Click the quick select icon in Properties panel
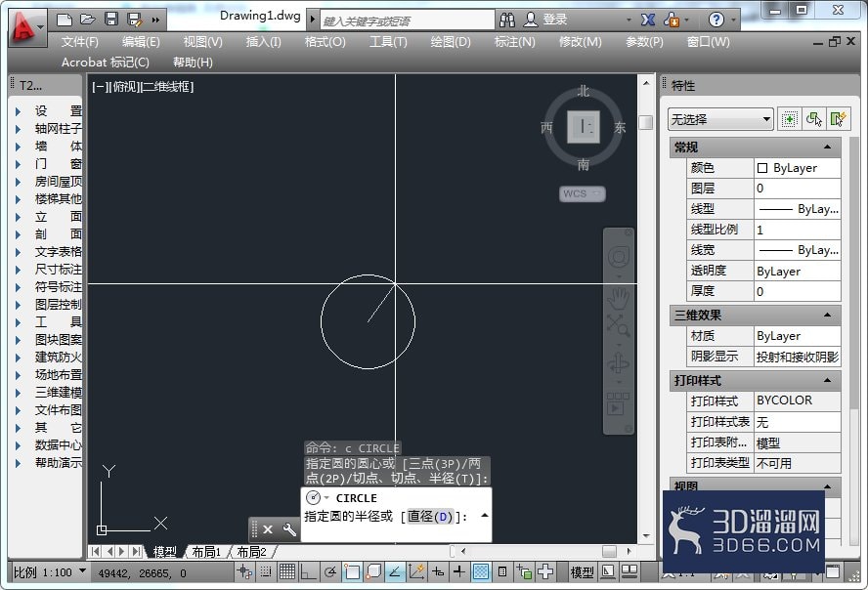Screen dimensions: 868x590 point(838,119)
